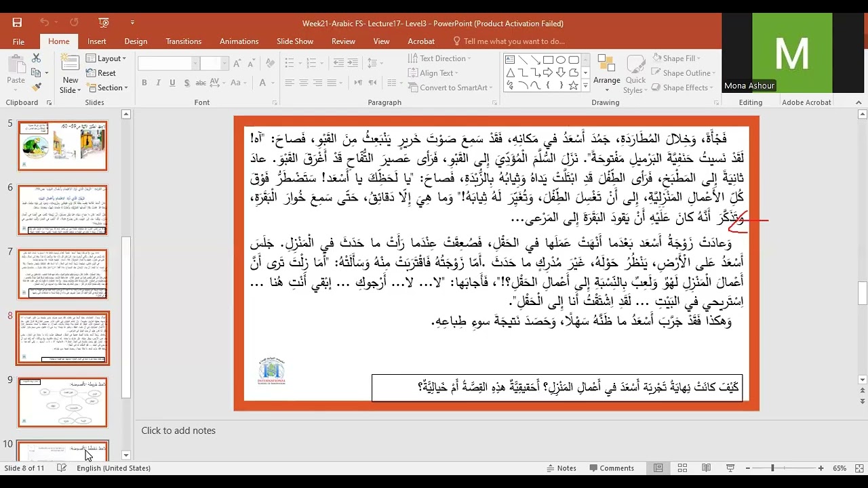Click Fit slide to current window icon
The height and width of the screenshot is (488, 868).
click(858, 468)
